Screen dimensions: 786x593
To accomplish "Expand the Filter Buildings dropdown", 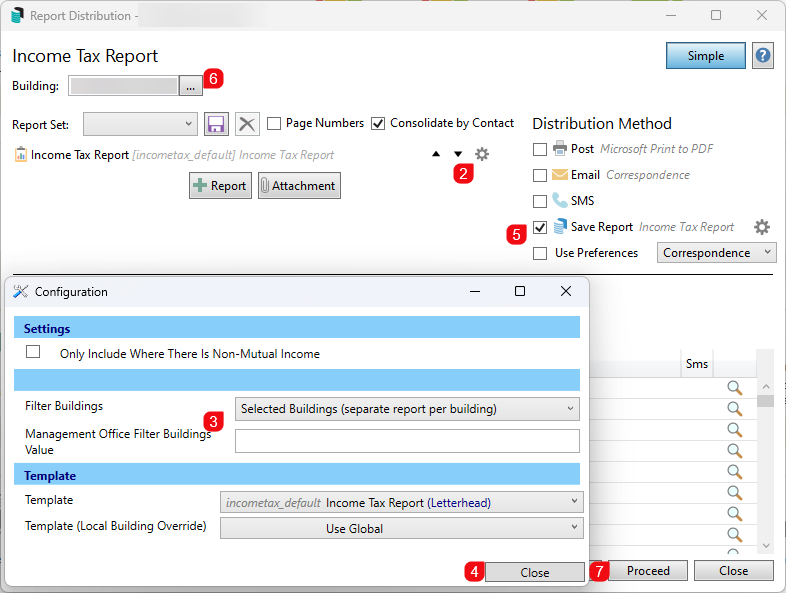I will click(407, 409).
